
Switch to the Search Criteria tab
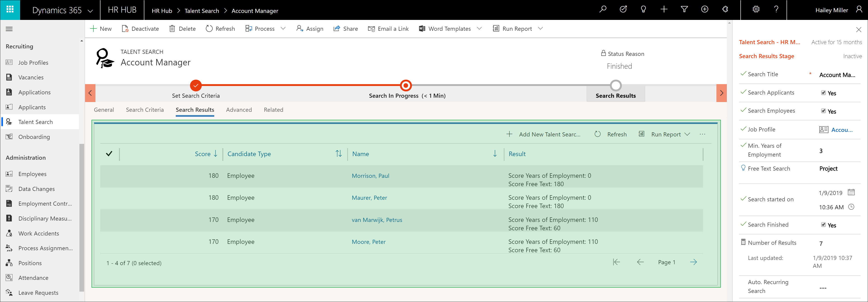click(x=145, y=110)
